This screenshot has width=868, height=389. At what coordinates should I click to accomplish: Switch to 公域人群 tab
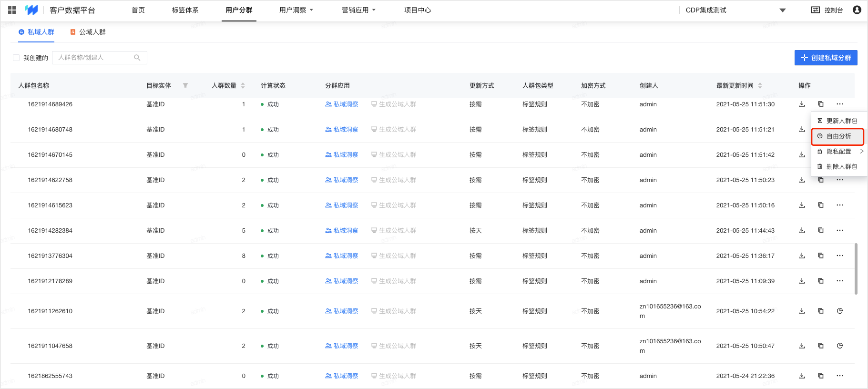88,32
